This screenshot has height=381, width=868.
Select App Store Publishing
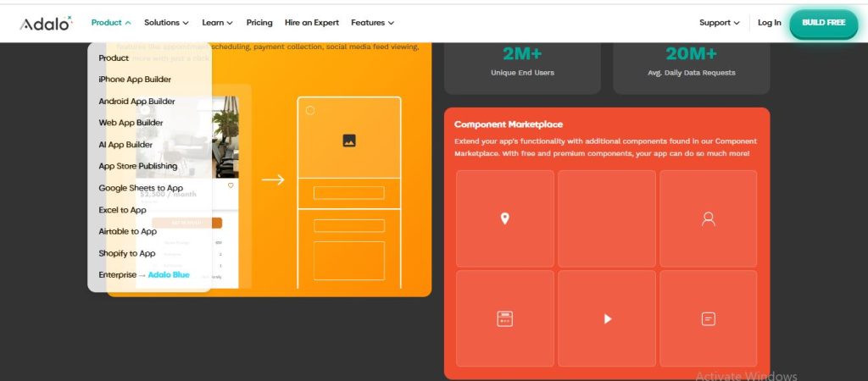point(138,166)
